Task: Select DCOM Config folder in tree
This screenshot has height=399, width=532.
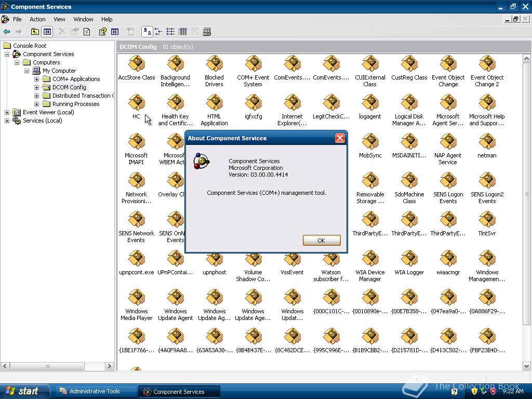Action: (x=69, y=87)
